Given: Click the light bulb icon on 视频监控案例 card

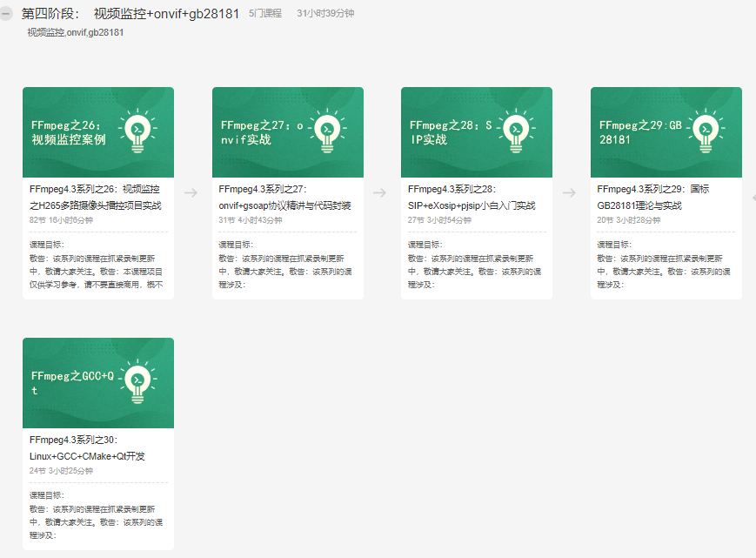Looking at the screenshot, I should pos(137,129).
